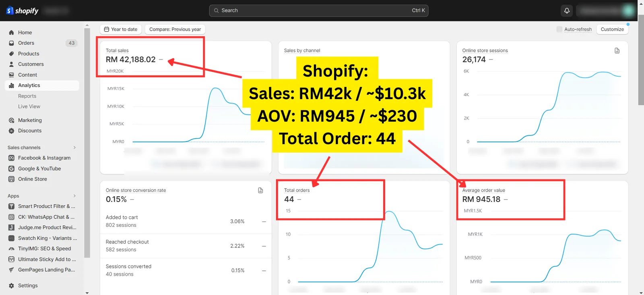This screenshot has height=295, width=644.
Task: Click the sidebar scroll down arrow
Action: click(x=87, y=293)
